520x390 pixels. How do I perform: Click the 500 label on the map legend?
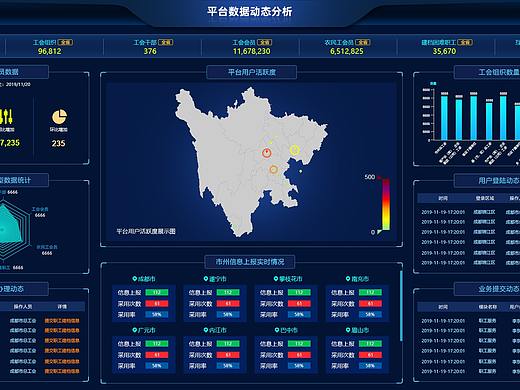(370, 177)
